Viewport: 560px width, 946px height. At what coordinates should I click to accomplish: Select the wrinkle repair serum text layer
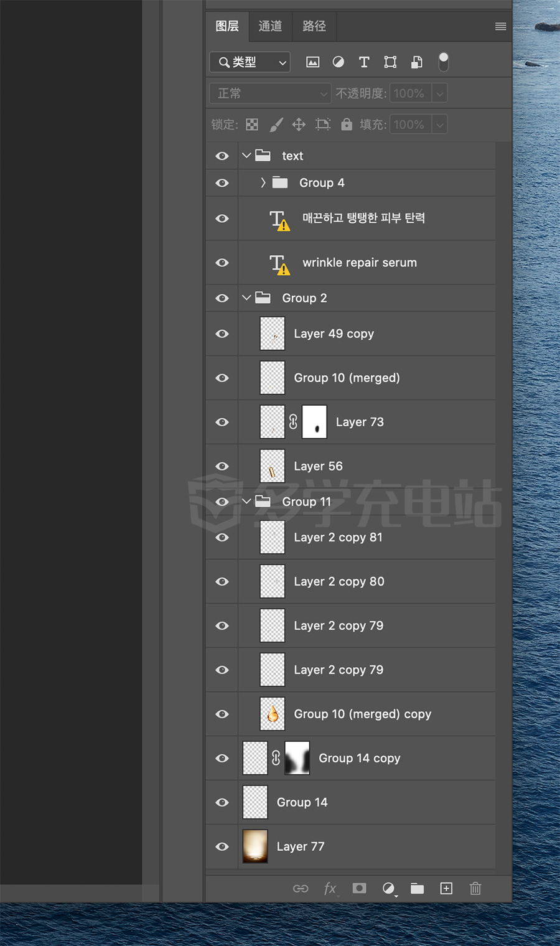pos(360,263)
